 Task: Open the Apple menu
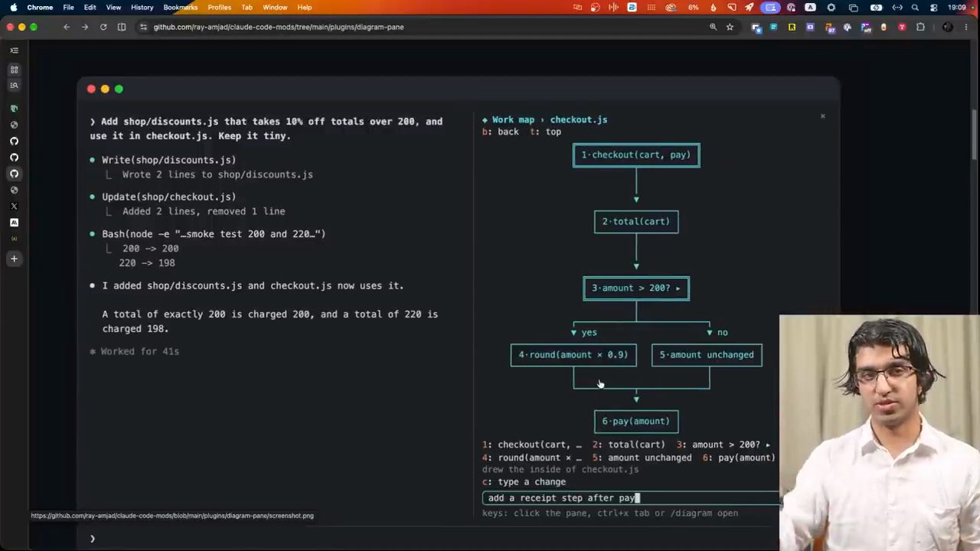click(13, 8)
